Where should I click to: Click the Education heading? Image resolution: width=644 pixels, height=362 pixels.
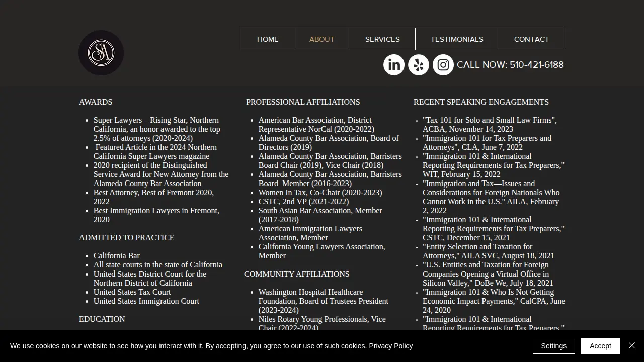pos(102,319)
